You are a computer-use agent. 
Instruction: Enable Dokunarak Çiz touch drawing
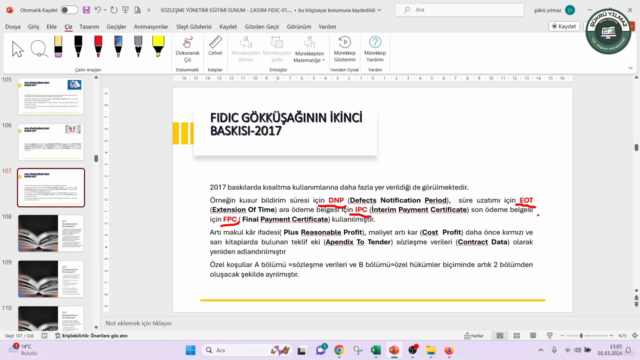187,49
